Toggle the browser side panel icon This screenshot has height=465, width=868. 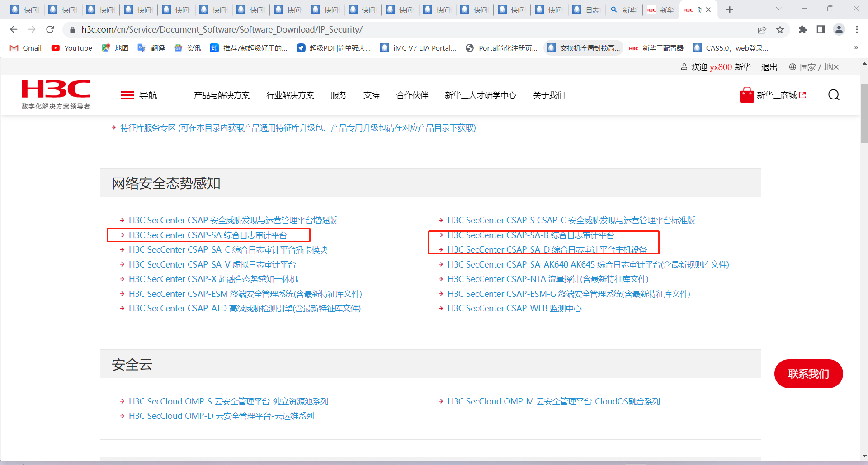click(821, 29)
